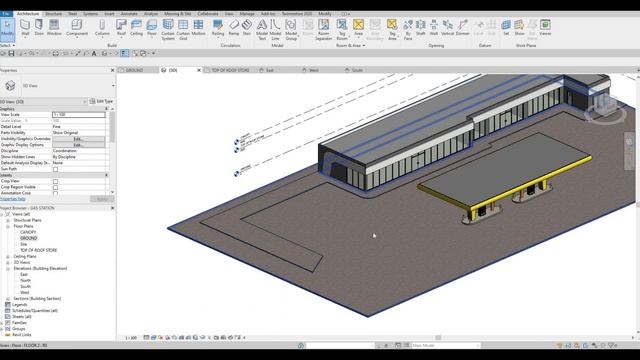Expand the Sections (Building Section) node
Image resolution: width=640 pixels, height=360 pixels.
point(8,299)
